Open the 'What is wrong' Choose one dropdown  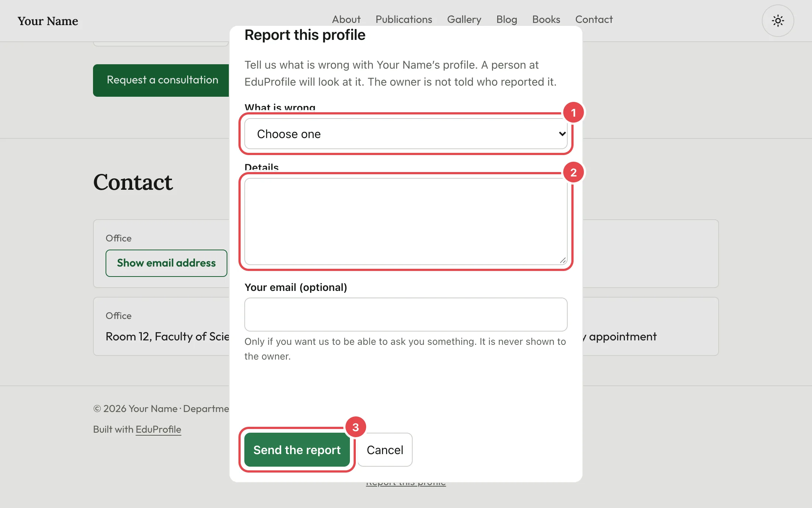[406, 134]
